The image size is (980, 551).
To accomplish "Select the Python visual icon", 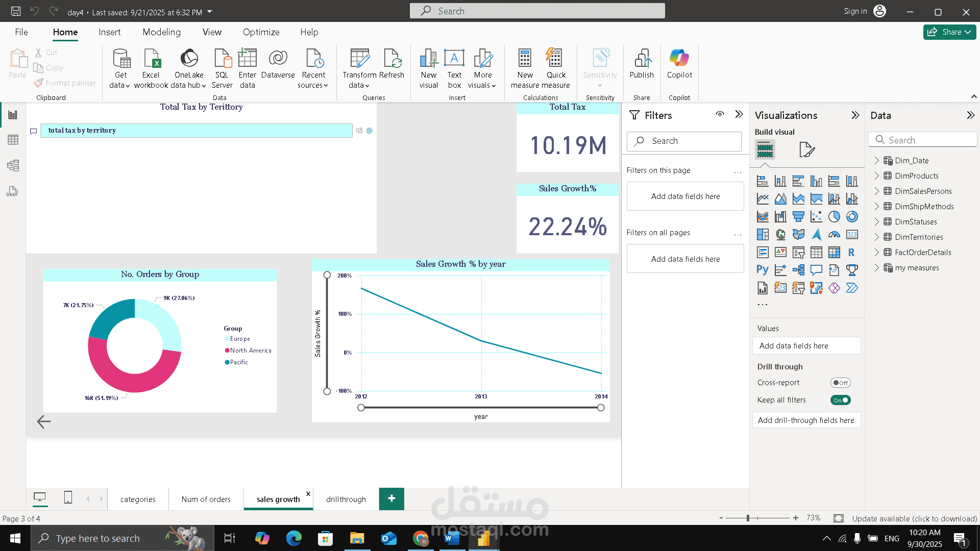I will point(763,270).
